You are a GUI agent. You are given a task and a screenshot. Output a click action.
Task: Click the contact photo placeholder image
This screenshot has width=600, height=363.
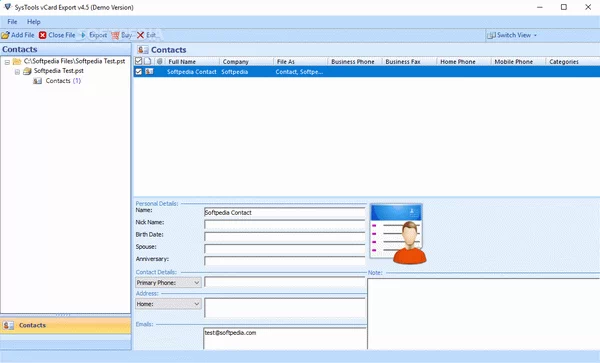(398, 234)
